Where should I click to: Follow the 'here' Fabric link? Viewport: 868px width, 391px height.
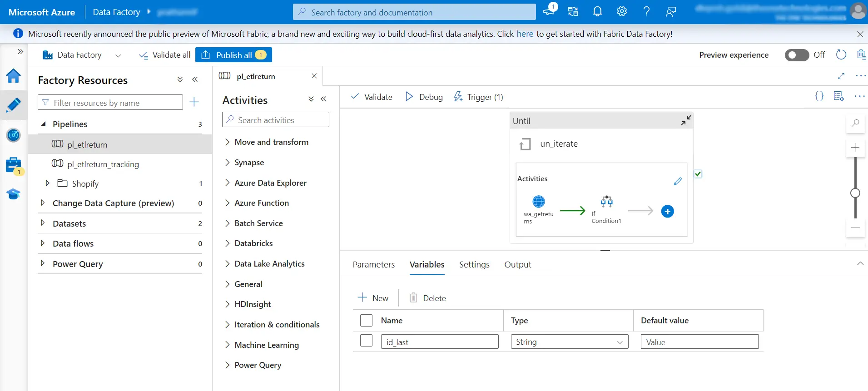point(525,34)
